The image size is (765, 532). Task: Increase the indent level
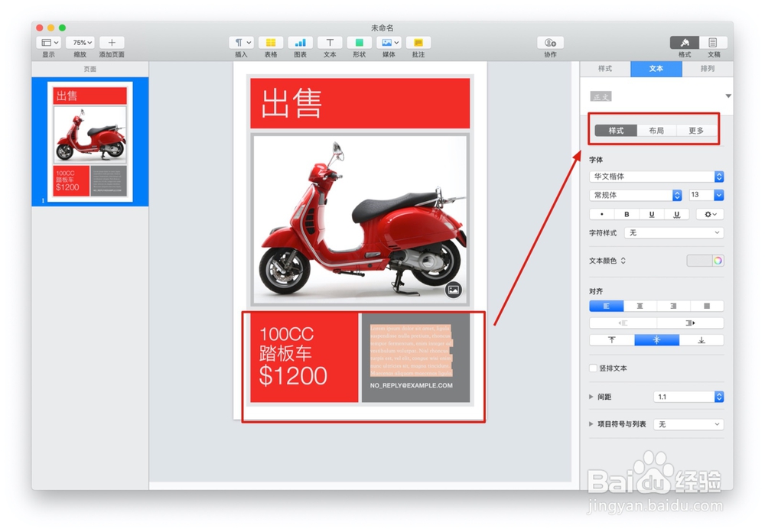click(690, 323)
